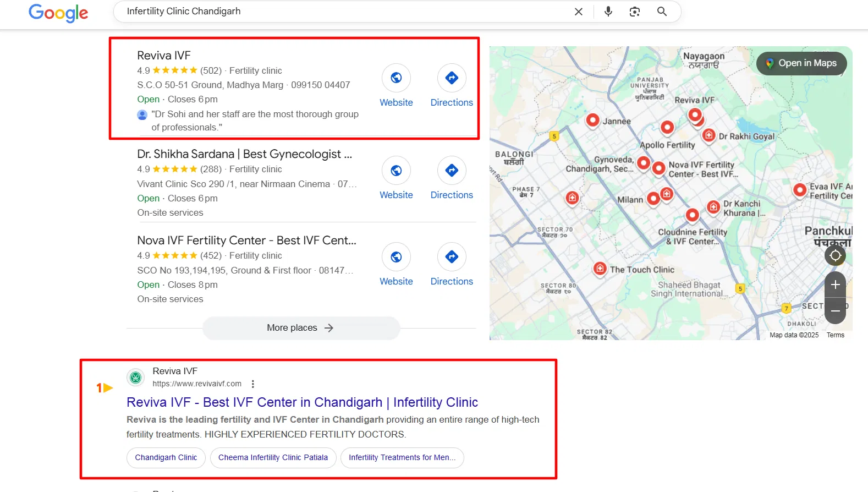This screenshot has width=868, height=492.
Task: Open three-dot menu beside revivaivf.com
Action: coord(252,384)
